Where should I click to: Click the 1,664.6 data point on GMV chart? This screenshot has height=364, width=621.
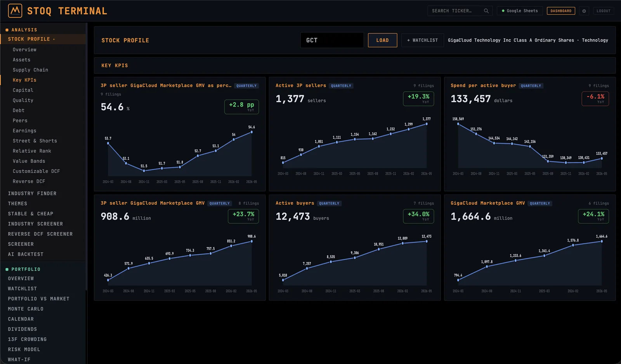(602, 242)
